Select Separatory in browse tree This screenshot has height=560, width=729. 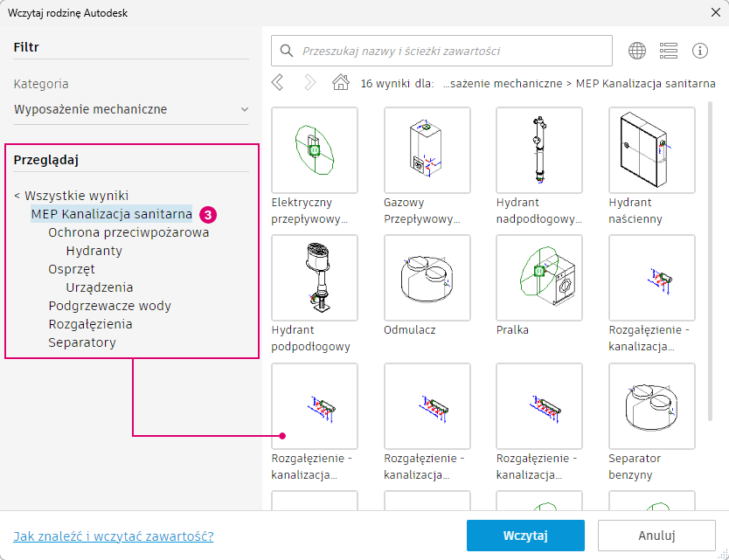tap(82, 342)
